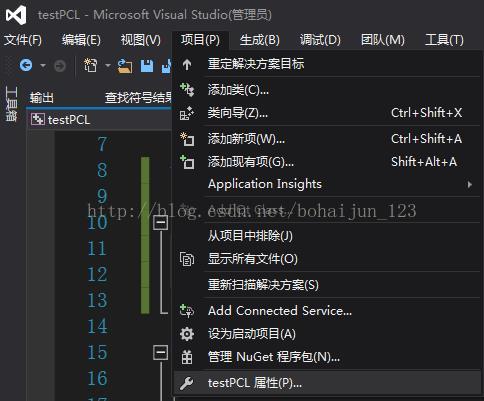
Task: Click the 添加类 icon in menu
Action: point(187,90)
